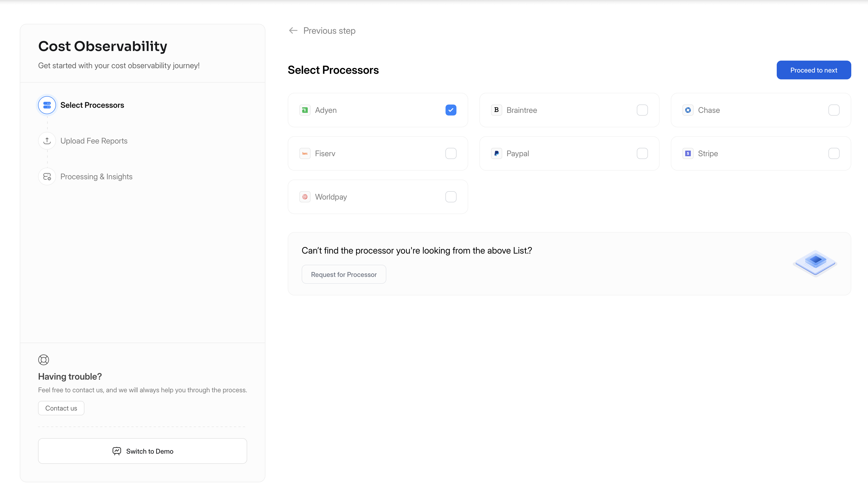
Task: Click the Fiserv logo icon
Action: (x=305, y=153)
